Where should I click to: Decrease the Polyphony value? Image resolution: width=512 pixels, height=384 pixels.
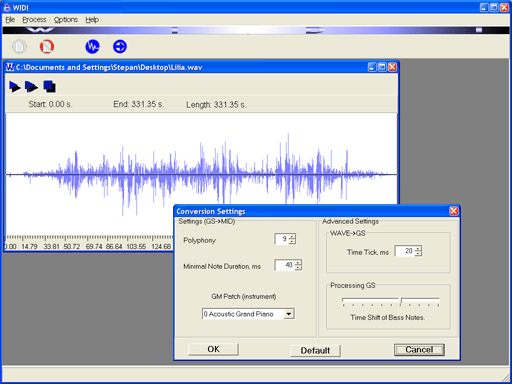pyautogui.click(x=292, y=241)
